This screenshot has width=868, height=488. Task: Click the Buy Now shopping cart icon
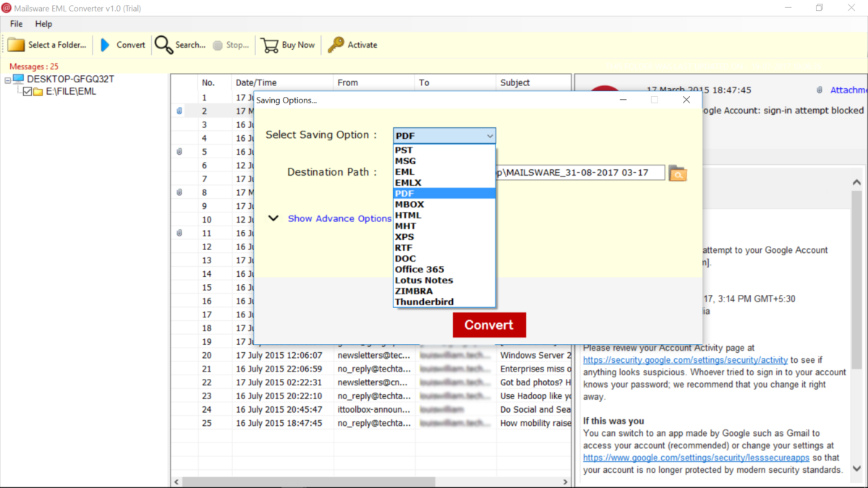(x=270, y=45)
